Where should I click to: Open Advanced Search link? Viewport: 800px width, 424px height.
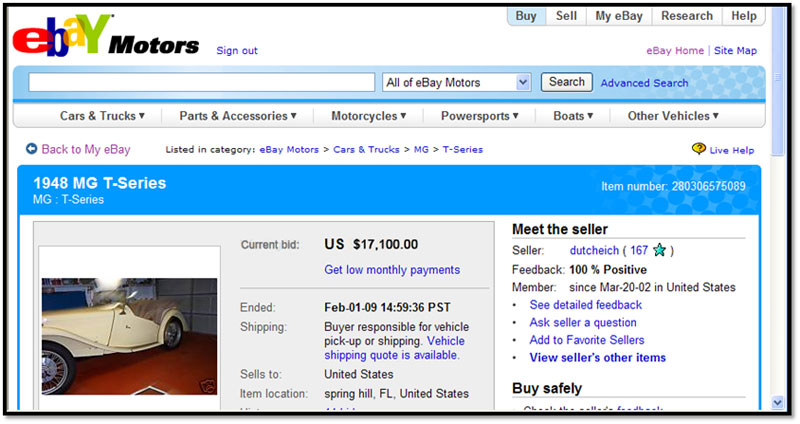644,83
